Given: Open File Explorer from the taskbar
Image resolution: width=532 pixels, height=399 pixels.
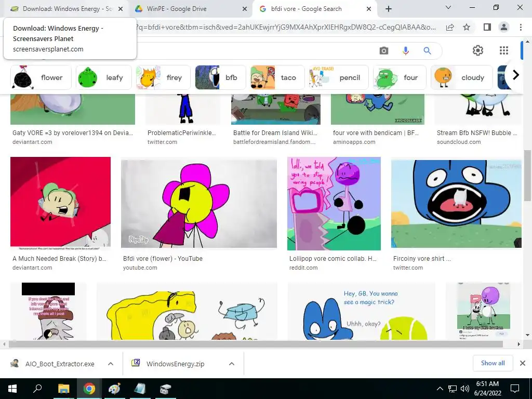Looking at the screenshot, I should (63, 389).
